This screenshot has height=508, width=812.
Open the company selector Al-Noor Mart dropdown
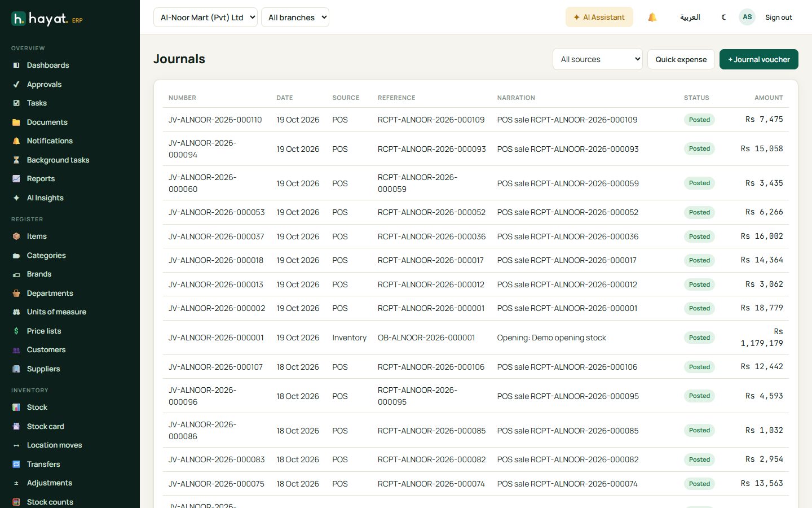(205, 17)
